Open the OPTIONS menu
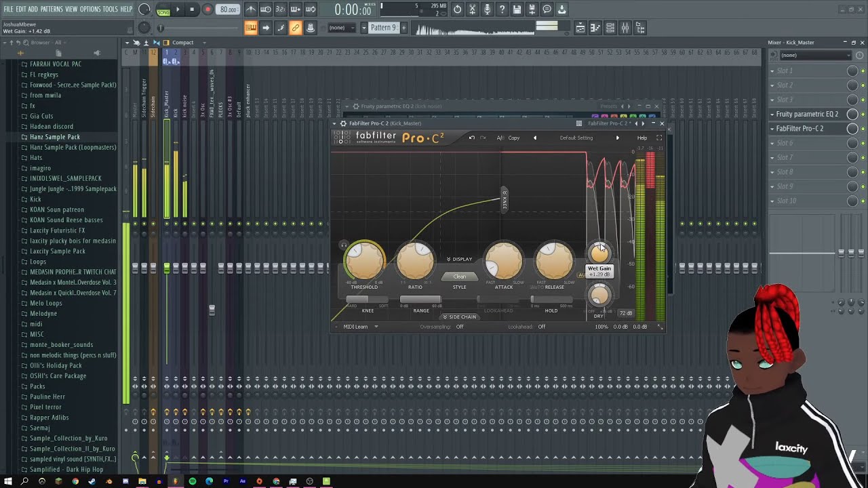The image size is (868, 488). [x=90, y=9]
